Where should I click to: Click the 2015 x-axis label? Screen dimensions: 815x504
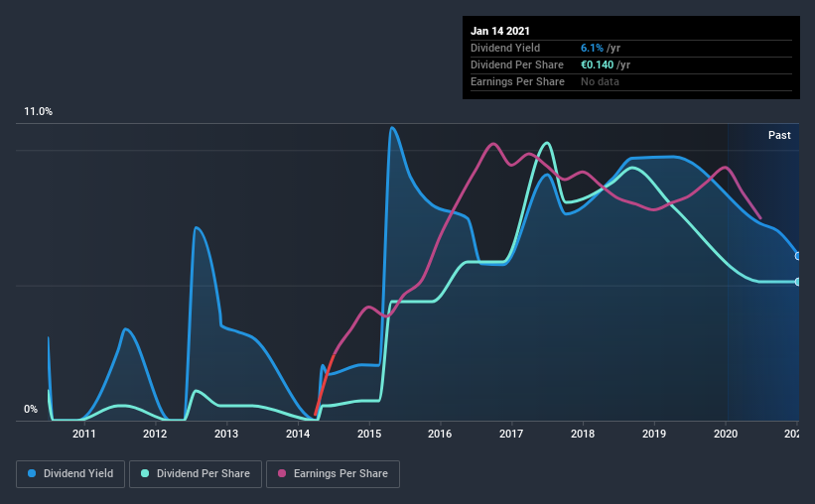coord(369,434)
